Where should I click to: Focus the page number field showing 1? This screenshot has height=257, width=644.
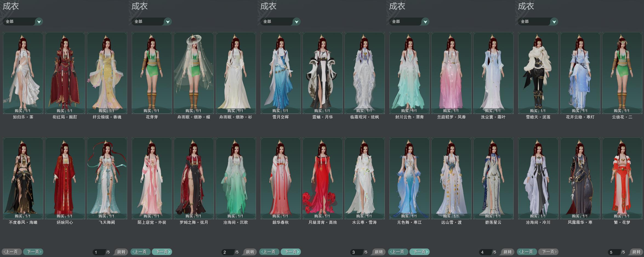[99, 252]
